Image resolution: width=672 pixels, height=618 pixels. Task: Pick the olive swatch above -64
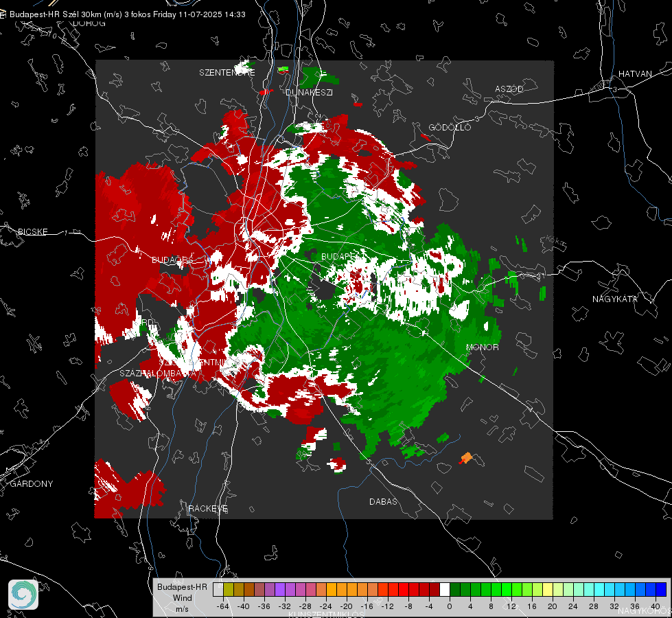(229, 589)
